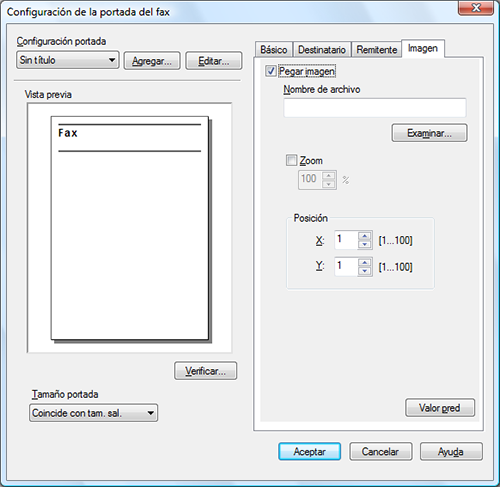Click the Verificar... button
Image resolution: width=500 pixels, height=487 pixels.
[206, 371]
